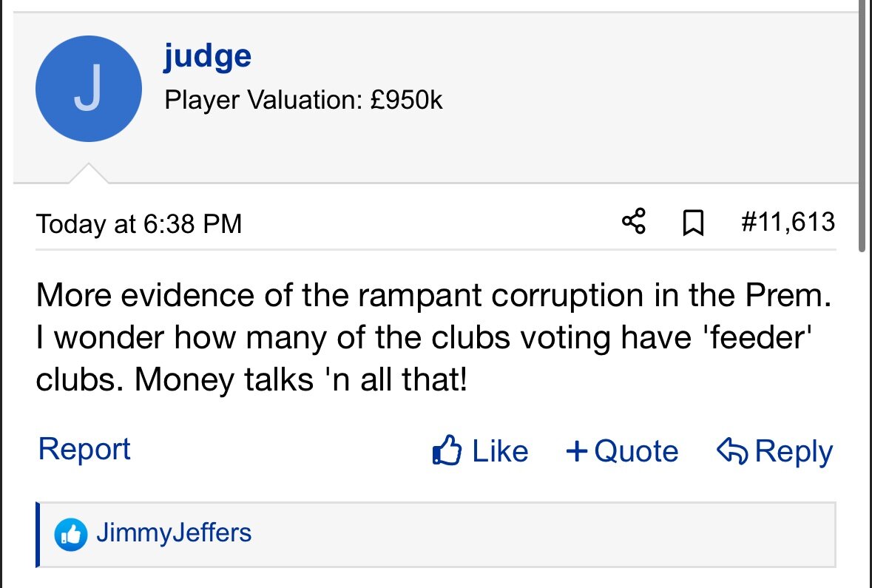872x588 pixels.
Task: Click the reactions bar listing likers
Action: (x=436, y=535)
